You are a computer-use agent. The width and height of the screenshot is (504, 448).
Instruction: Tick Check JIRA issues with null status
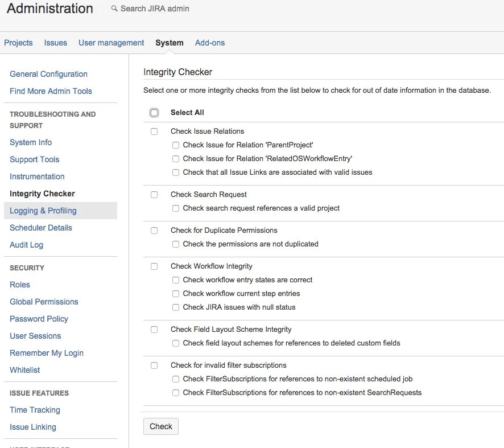click(176, 307)
